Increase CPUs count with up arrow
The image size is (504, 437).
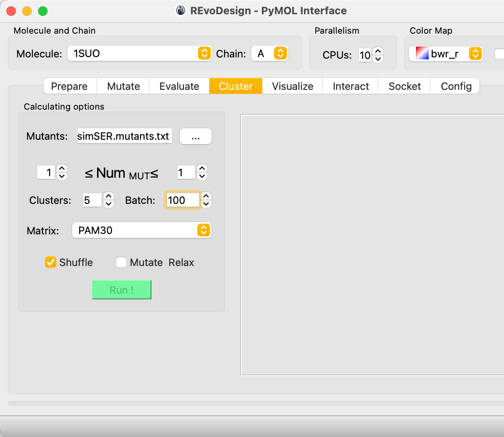pyautogui.click(x=378, y=51)
